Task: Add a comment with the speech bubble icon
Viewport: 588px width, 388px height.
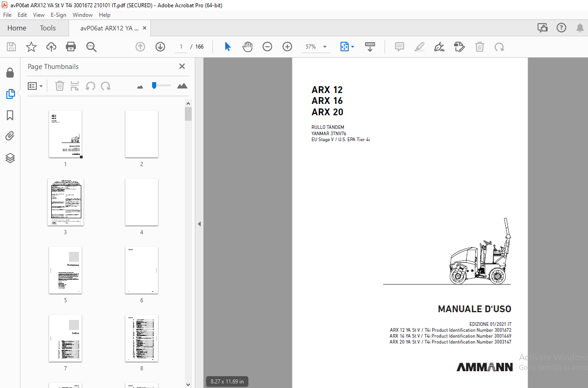Action: [400, 47]
